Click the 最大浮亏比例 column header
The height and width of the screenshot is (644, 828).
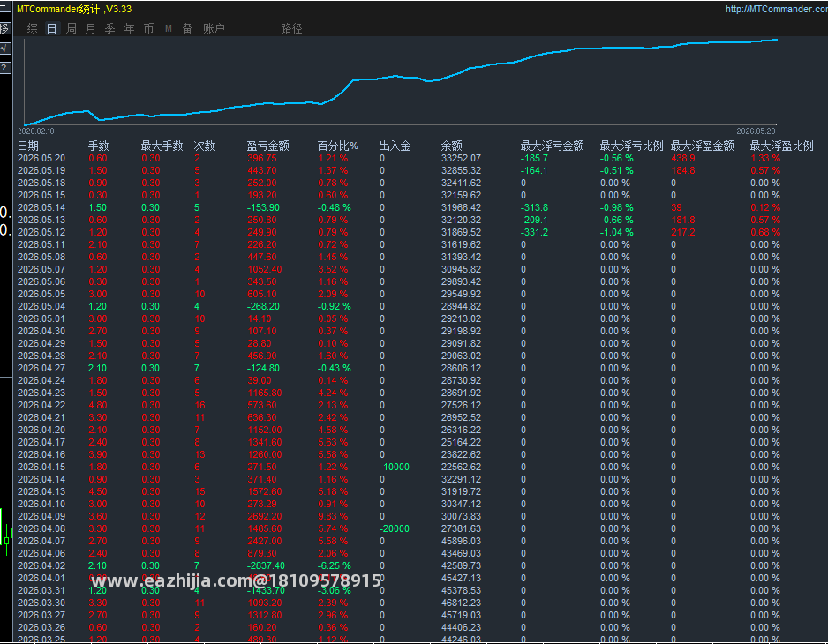click(631, 146)
